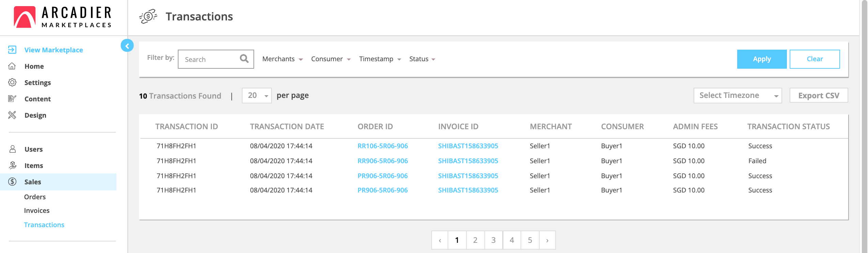The image size is (868, 253).
Task: Click the Users person icon
Action: tap(12, 149)
